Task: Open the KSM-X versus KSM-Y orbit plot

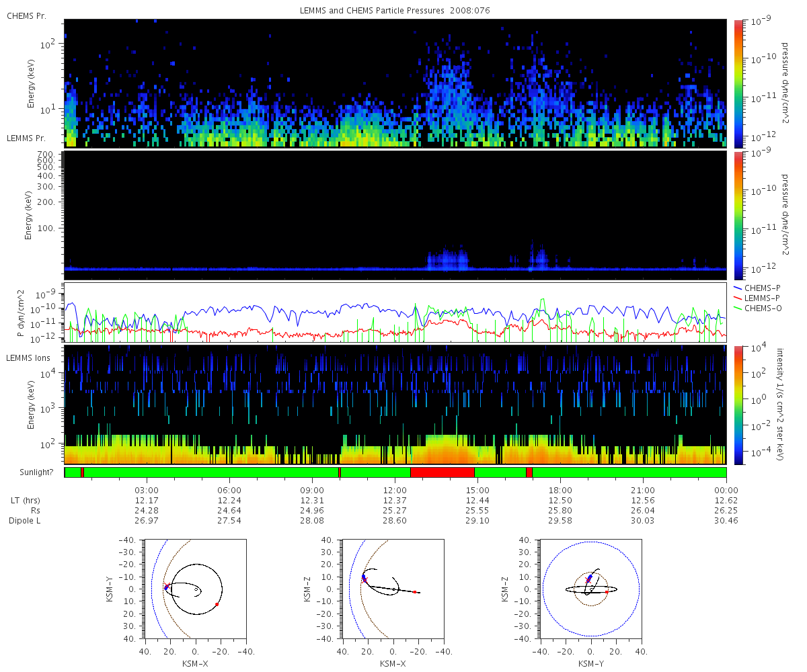Action: pyautogui.click(x=196, y=589)
